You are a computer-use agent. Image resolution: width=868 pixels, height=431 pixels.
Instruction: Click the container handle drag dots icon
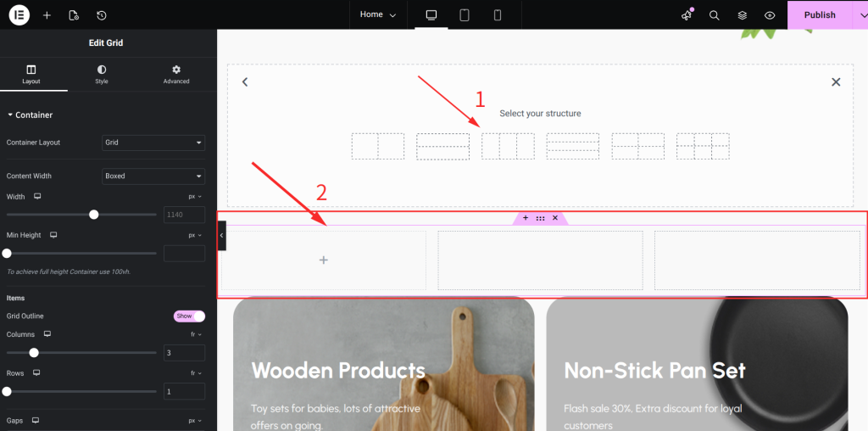pyautogui.click(x=540, y=218)
